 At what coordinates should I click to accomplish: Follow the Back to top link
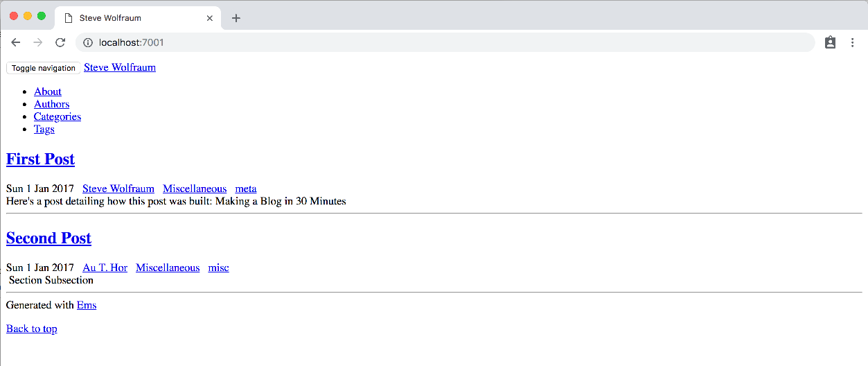[x=32, y=329]
